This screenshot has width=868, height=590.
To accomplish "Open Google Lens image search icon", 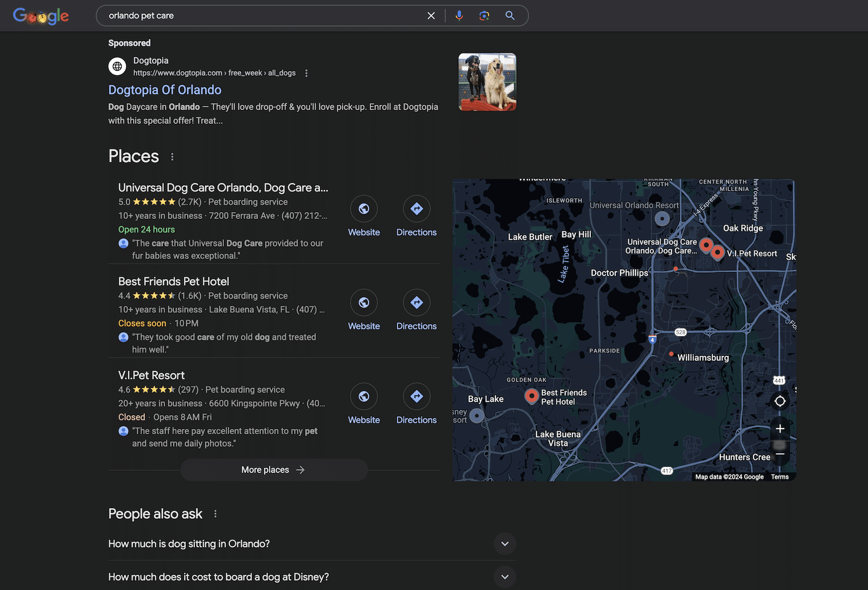I will [484, 16].
